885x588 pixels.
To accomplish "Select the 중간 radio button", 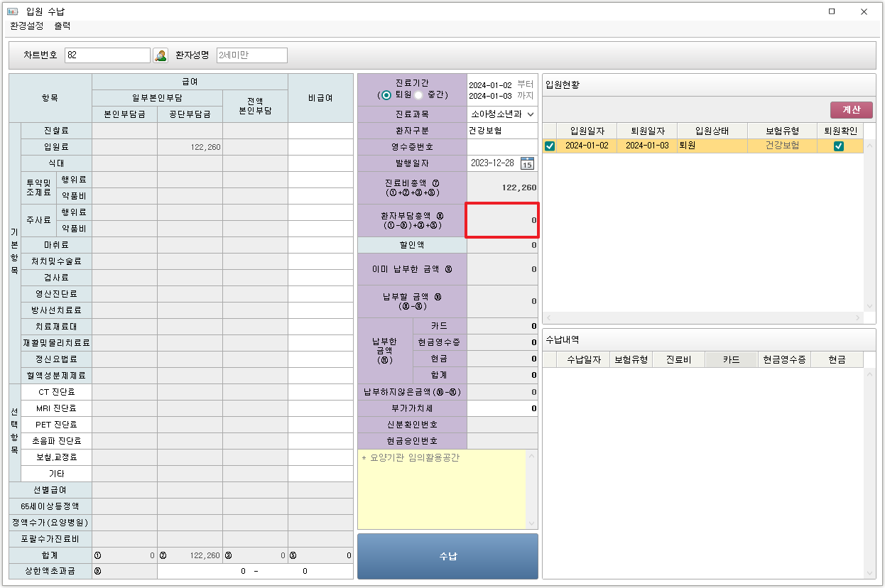I will coord(419,95).
